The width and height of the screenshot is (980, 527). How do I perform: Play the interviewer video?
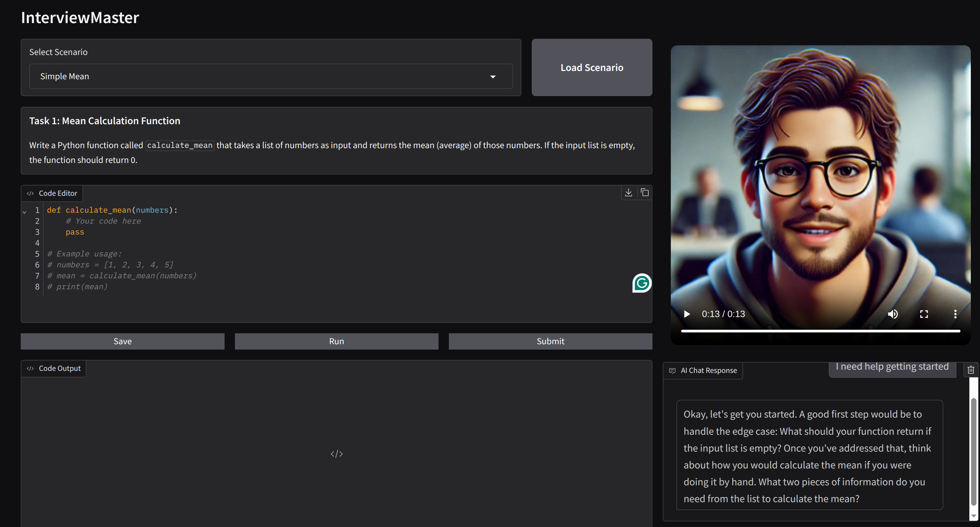687,314
